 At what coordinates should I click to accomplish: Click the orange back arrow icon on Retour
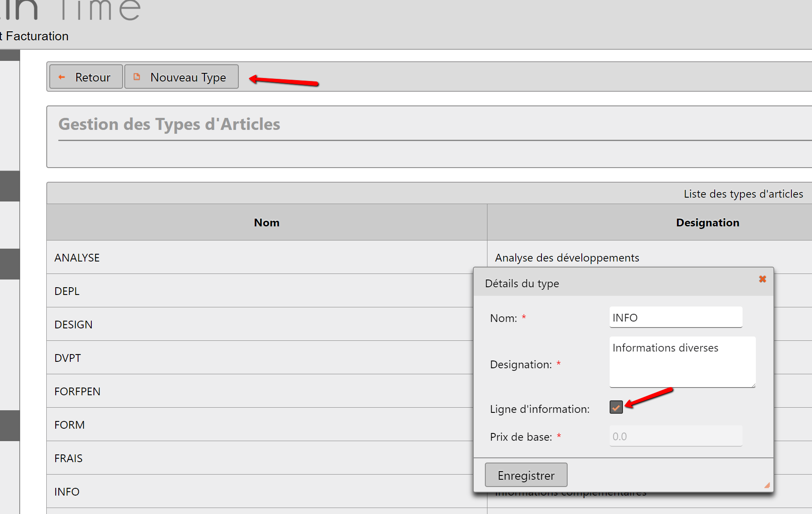62,77
